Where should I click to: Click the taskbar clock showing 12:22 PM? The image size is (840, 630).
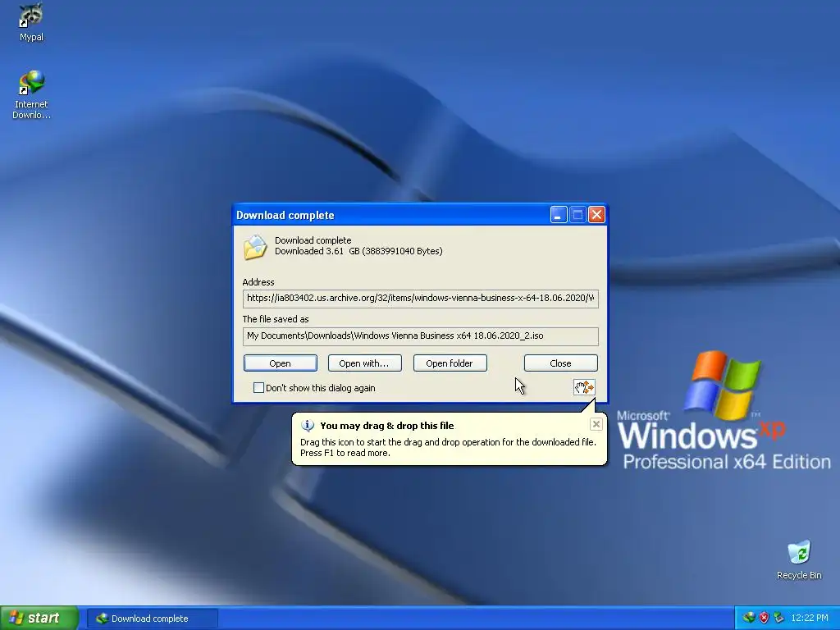[x=810, y=619]
